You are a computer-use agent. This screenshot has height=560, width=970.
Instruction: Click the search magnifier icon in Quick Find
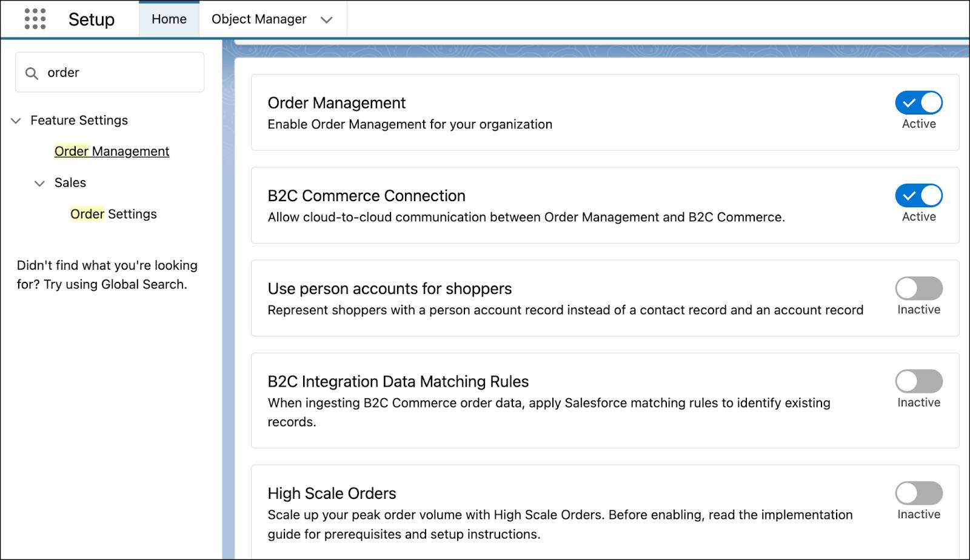[x=32, y=73]
